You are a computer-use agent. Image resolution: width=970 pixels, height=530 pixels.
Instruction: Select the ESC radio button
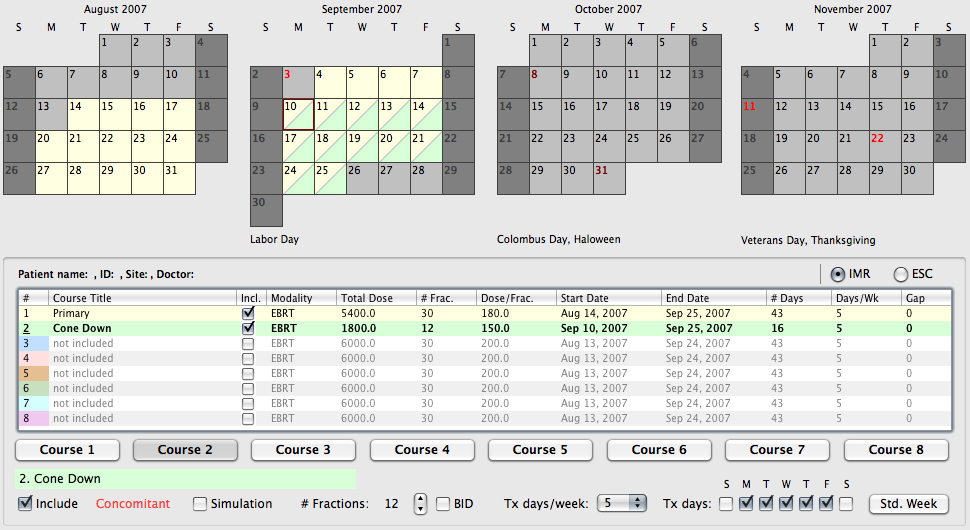[900, 274]
